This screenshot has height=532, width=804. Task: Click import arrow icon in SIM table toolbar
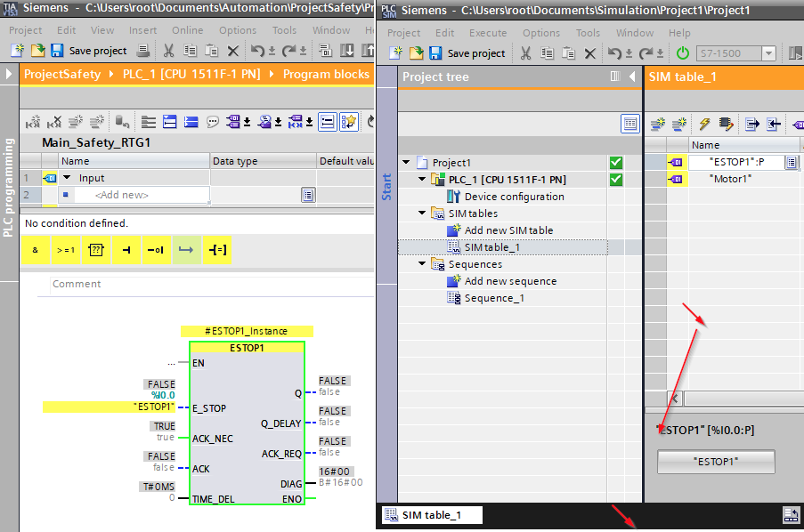tap(773, 124)
